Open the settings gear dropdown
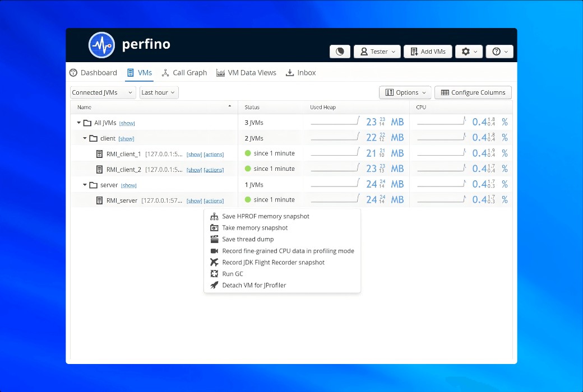The height and width of the screenshot is (392, 583). pyautogui.click(x=469, y=52)
